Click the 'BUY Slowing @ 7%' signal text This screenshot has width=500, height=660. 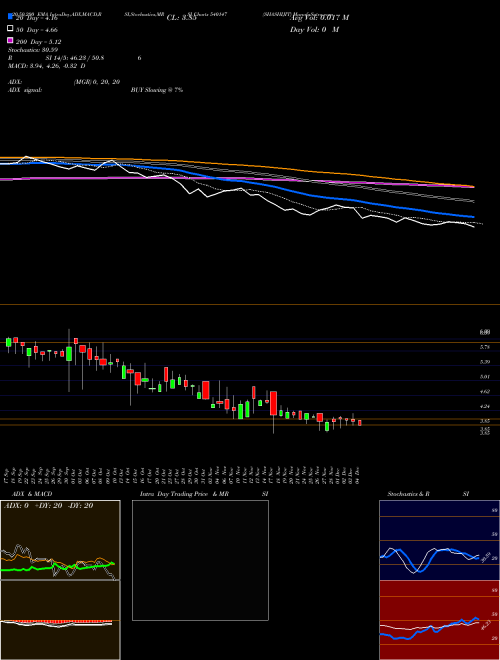click(157, 90)
